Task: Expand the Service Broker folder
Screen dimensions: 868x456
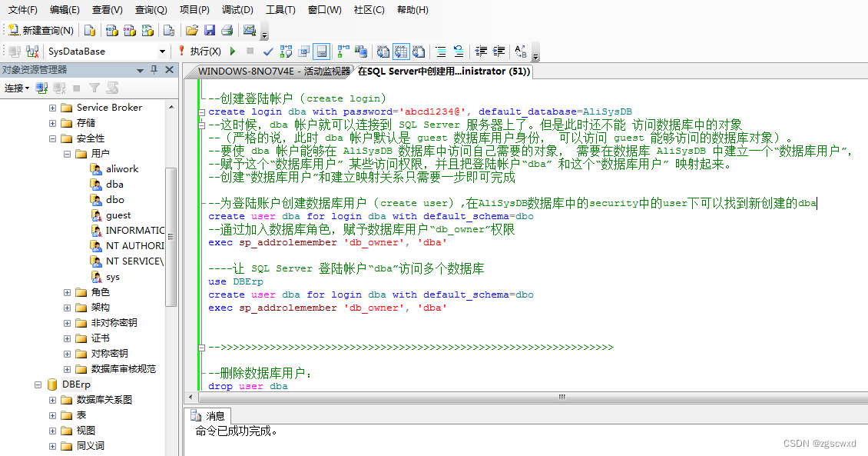Action: (x=52, y=108)
